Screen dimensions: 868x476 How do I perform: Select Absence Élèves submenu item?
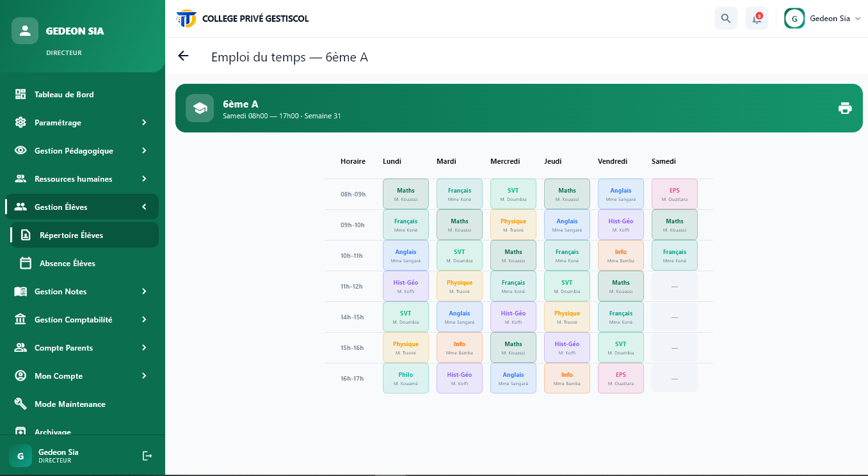pos(84,263)
